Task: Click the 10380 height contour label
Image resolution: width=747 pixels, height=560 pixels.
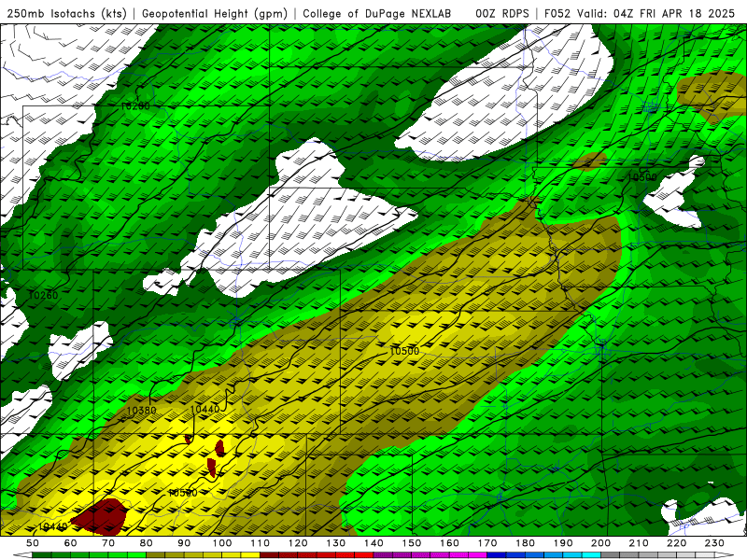Action: [142, 410]
